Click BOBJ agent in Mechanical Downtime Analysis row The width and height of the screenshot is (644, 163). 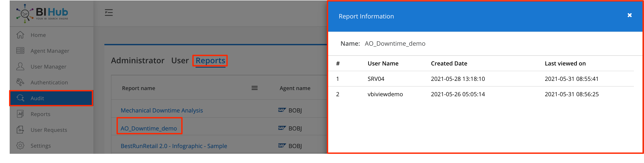tap(295, 110)
